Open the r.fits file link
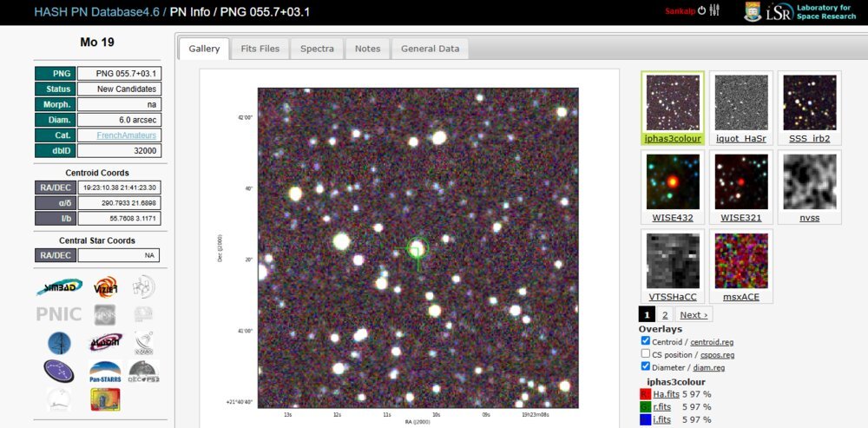The height and width of the screenshot is (428, 868). (662, 407)
